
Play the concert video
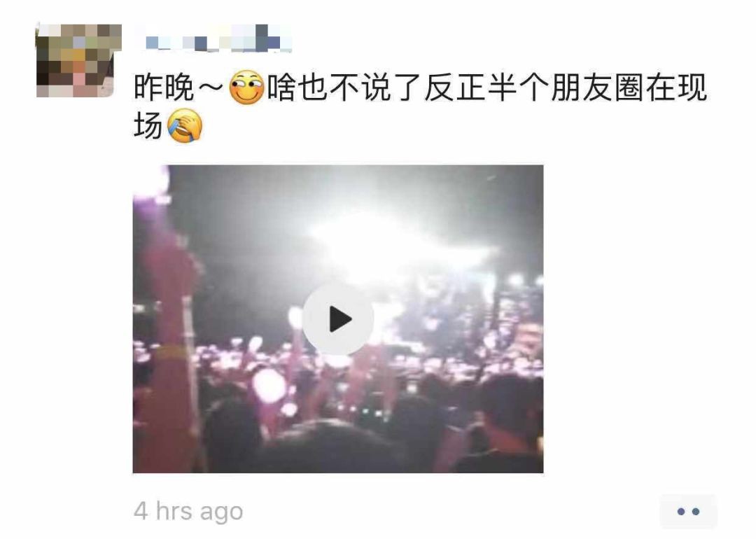(x=338, y=320)
